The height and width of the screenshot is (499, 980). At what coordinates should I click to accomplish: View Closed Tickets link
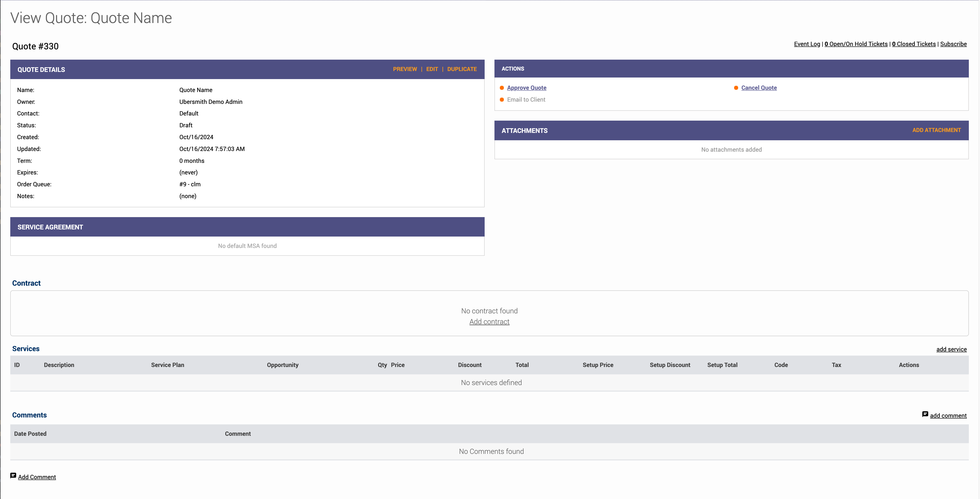pos(914,44)
